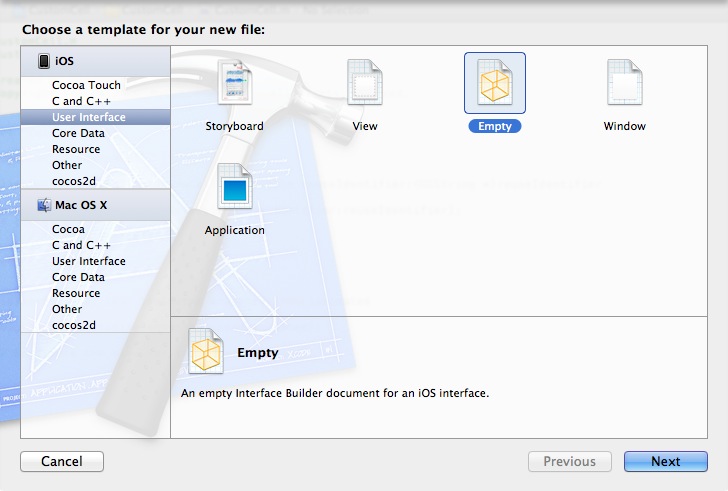Select iOS Core Data category
Viewport: 728px width, 491px height.
click(78, 133)
